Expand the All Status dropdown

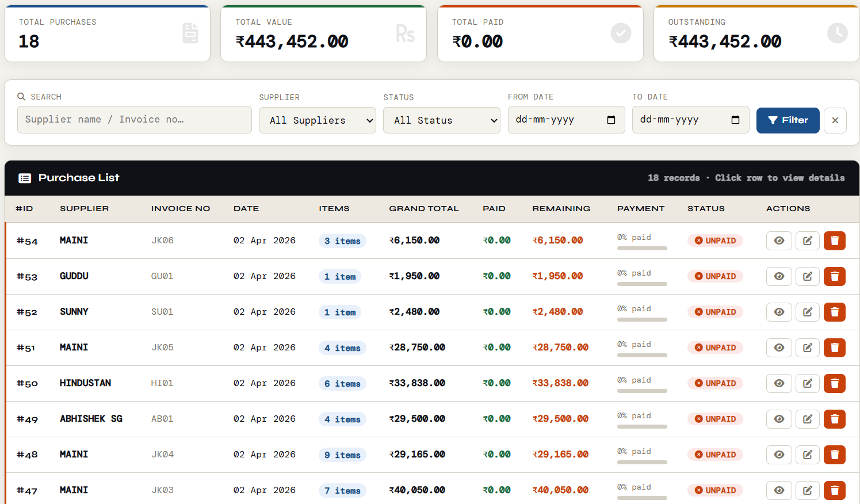pyautogui.click(x=441, y=120)
